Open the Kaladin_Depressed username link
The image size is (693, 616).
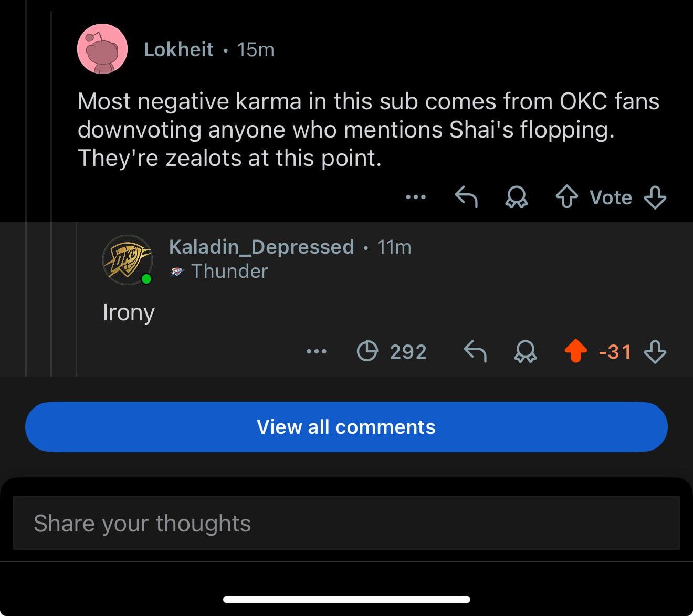tap(261, 247)
